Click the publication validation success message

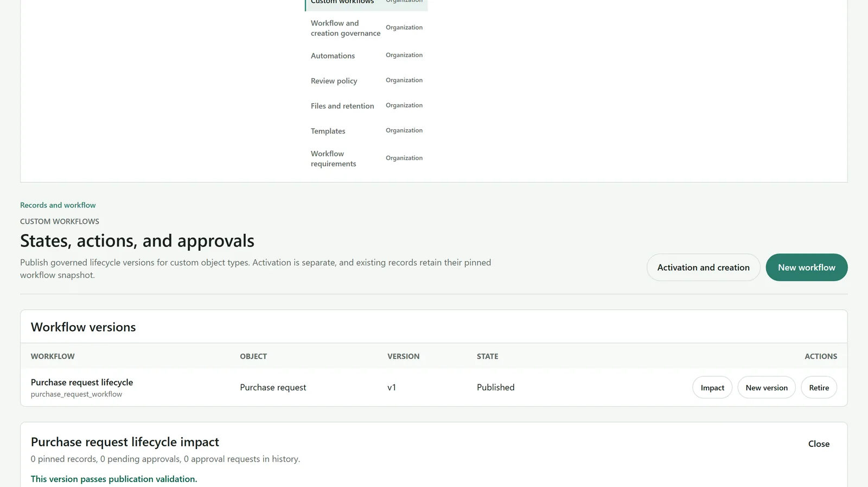(x=114, y=479)
